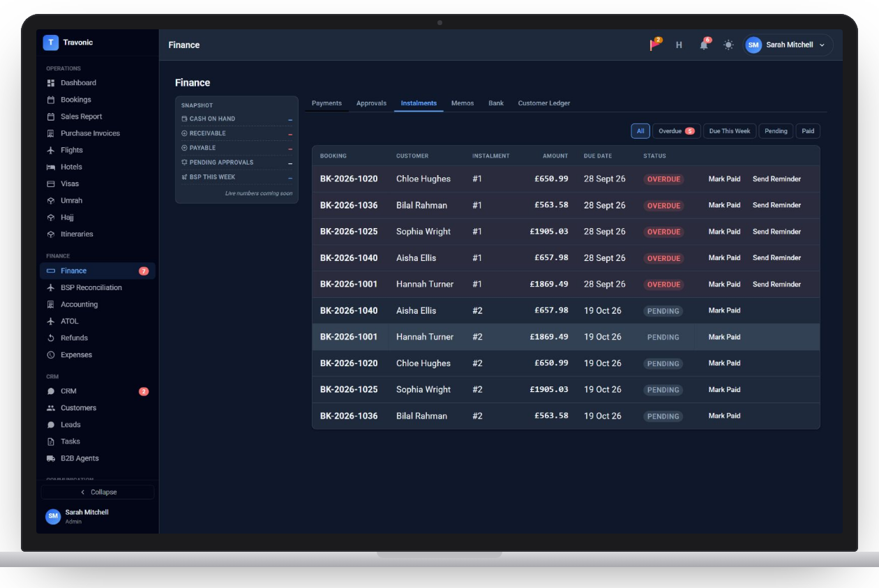The image size is (879, 588).
Task: Switch to the Payments tab
Action: [326, 103]
